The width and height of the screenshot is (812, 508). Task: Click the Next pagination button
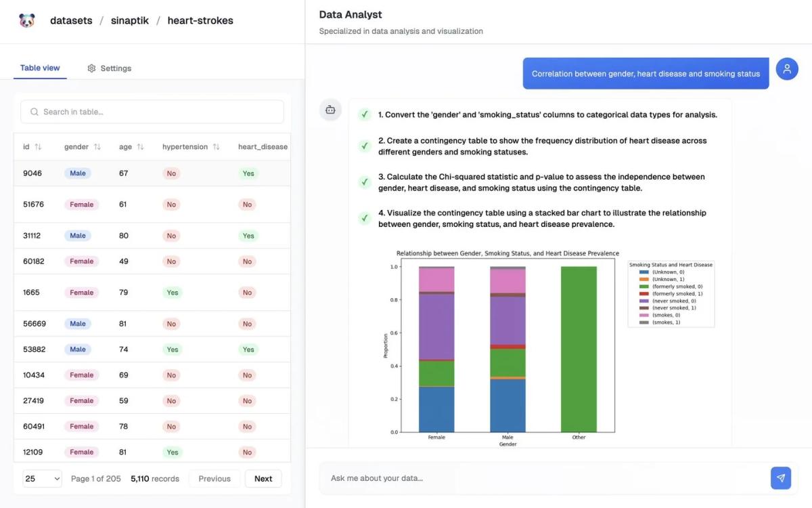pos(263,478)
